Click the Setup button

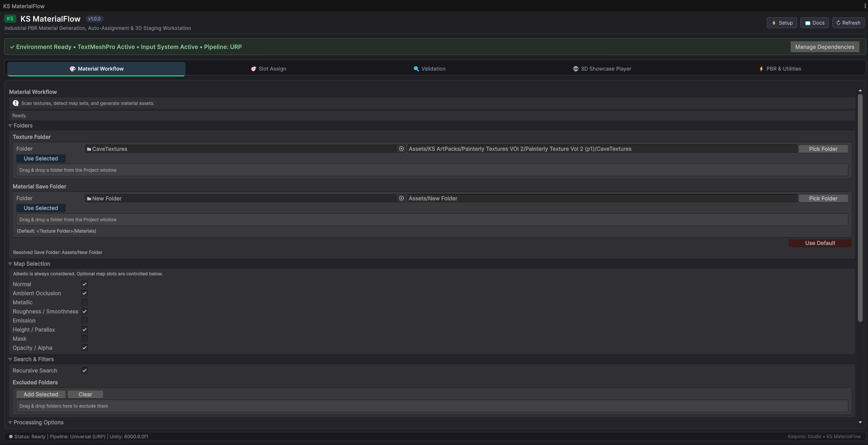point(782,23)
